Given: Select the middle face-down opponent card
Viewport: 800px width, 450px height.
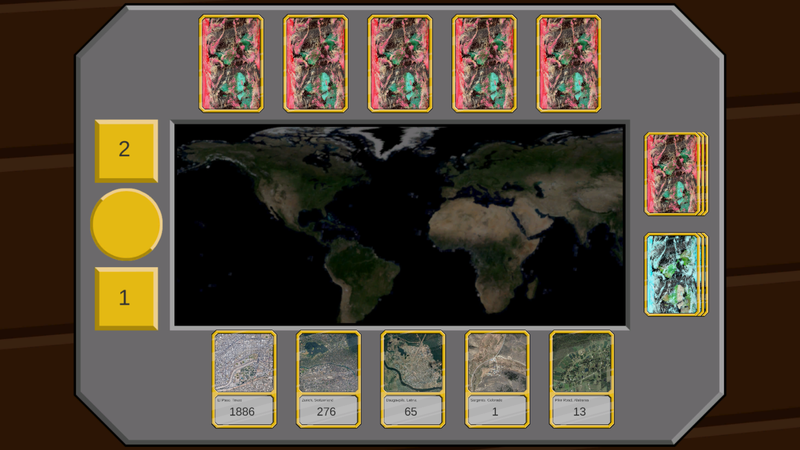Looking at the screenshot, I should pos(400,62).
